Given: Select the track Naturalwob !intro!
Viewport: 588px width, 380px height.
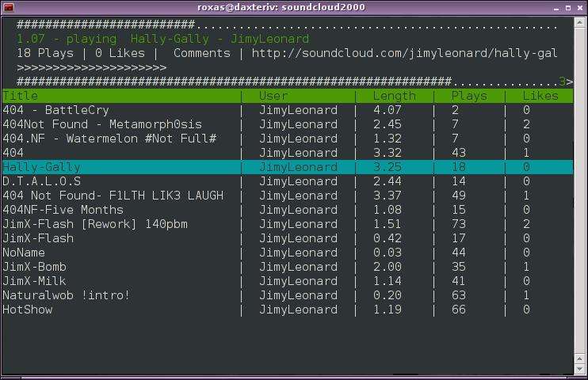Looking at the screenshot, I should tap(287, 295).
